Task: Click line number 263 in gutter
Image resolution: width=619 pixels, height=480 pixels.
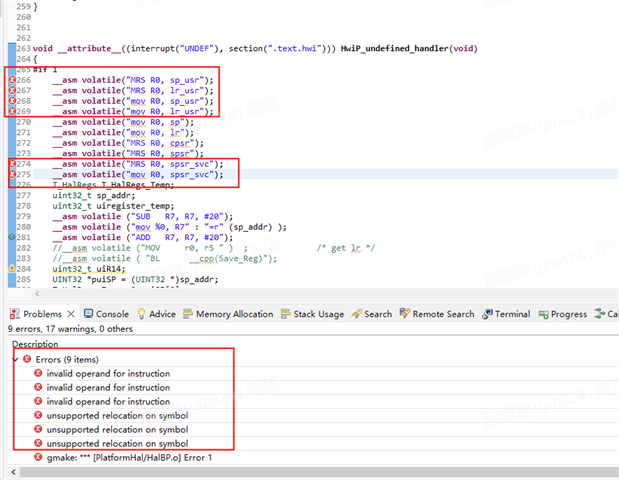Action: tap(23, 49)
